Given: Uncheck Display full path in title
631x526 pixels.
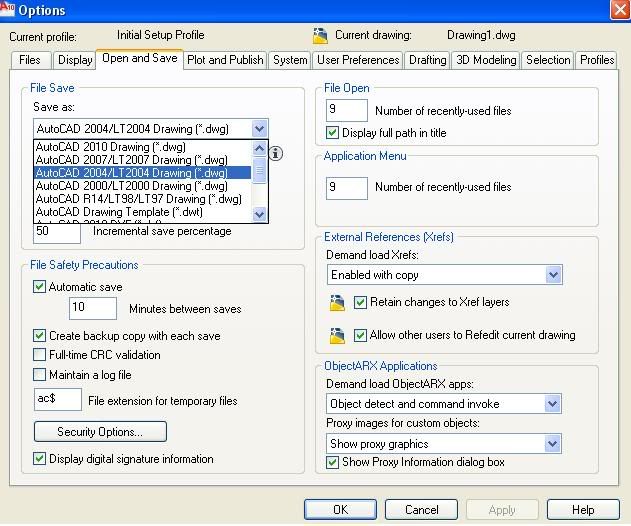Looking at the screenshot, I should pos(332,133).
